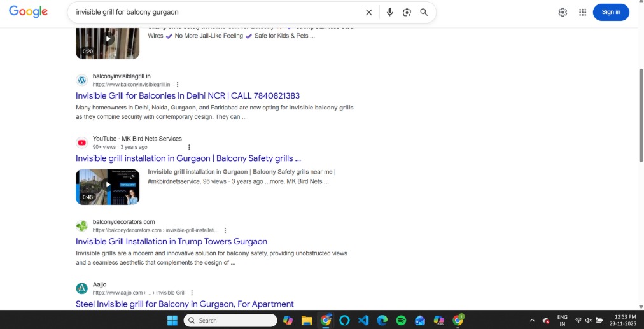Screen dimensions: 644x329
Task: Open more options for balconyinvisiblegrill.in result
Action: click(x=178, y=85)
